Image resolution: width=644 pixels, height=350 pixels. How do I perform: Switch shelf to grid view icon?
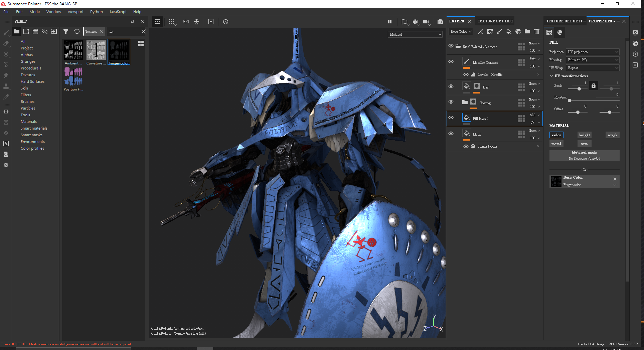(x=141, y=43)
